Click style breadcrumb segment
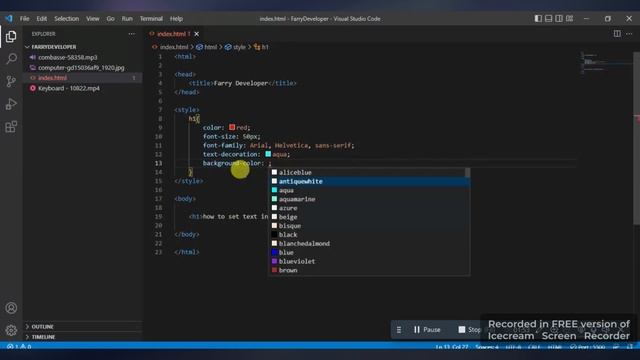The image size is (640, 360). [236, 47]
